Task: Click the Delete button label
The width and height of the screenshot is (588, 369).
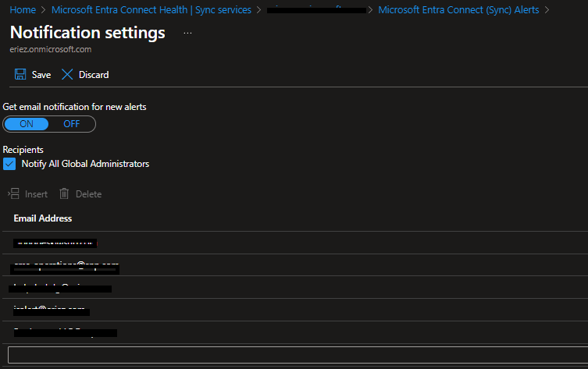Action: [88, 194]
